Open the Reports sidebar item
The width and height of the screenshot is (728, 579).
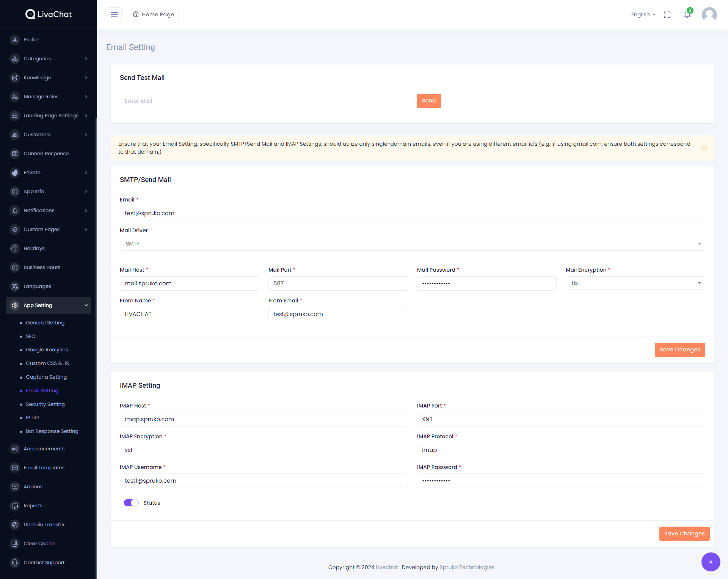(33, 505)
